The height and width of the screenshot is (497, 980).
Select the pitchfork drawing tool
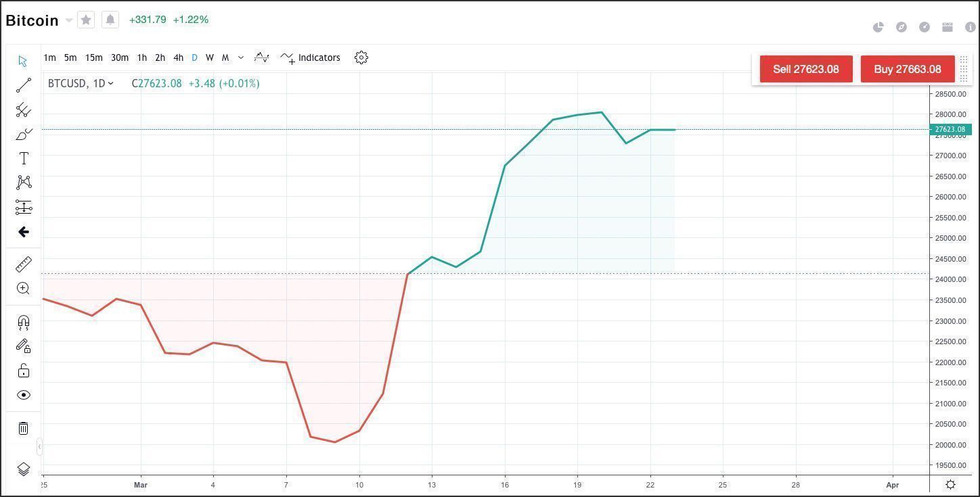pos(24,110)
